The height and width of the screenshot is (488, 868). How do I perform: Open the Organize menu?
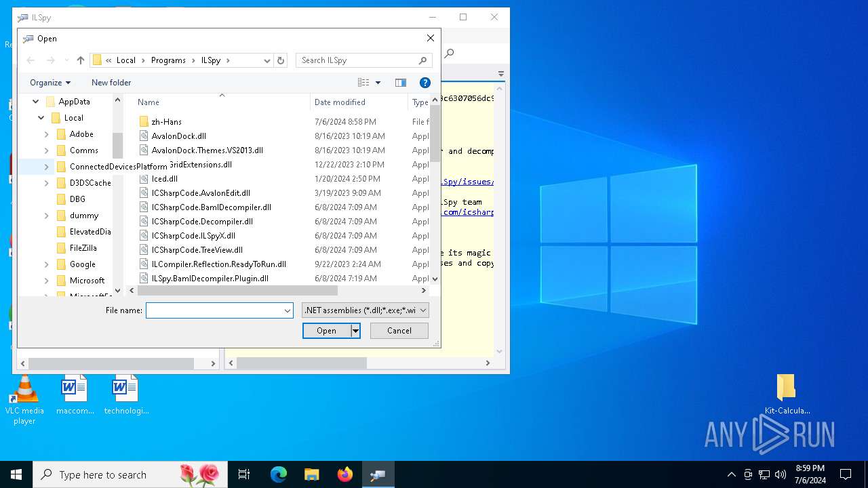point(50,83)
